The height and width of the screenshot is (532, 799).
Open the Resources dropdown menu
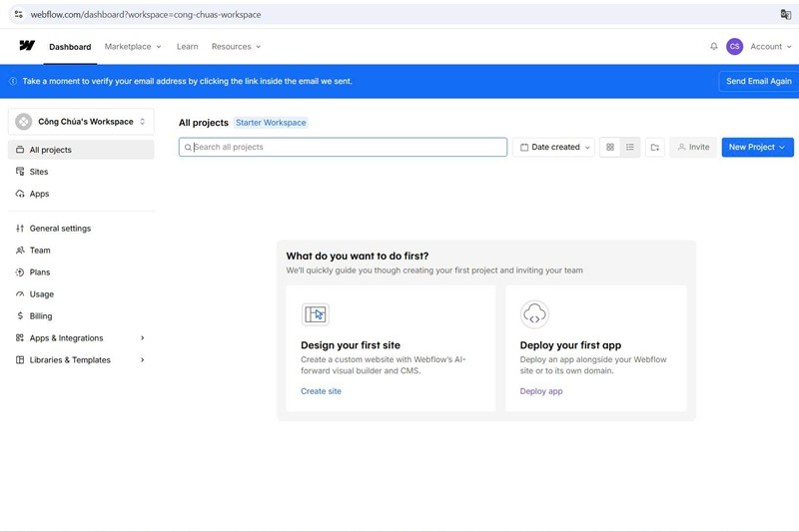(x=236, y=46)
